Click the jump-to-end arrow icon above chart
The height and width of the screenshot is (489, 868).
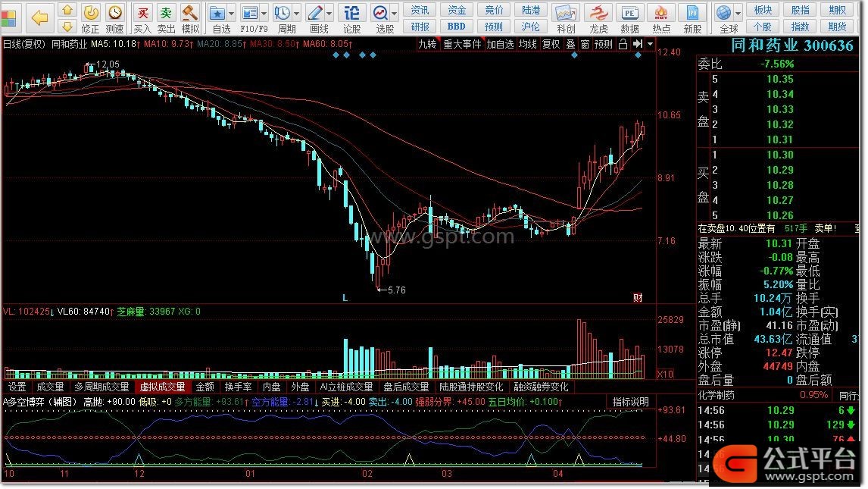point(638,44)
